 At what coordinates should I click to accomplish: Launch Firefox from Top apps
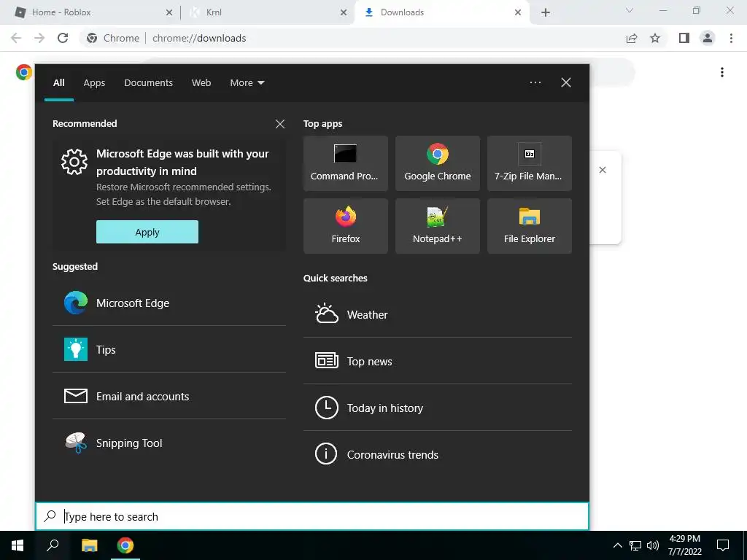[x=345, y=226]
